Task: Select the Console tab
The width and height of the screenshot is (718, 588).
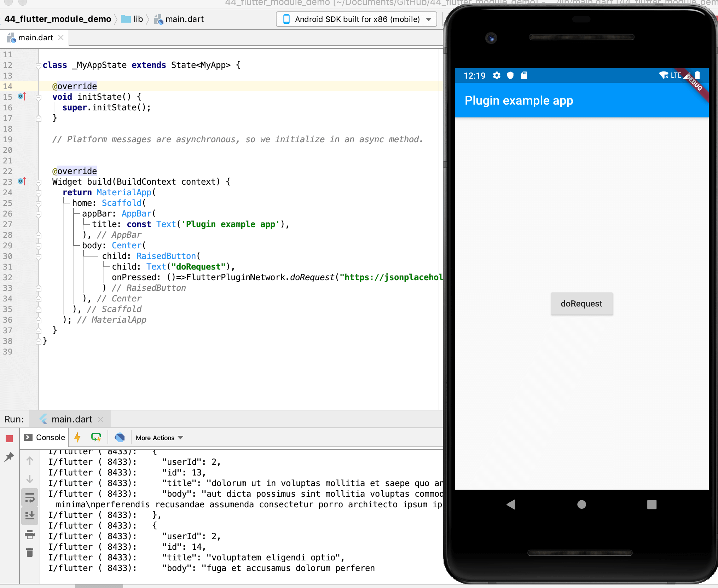Action: coord(45,437)
